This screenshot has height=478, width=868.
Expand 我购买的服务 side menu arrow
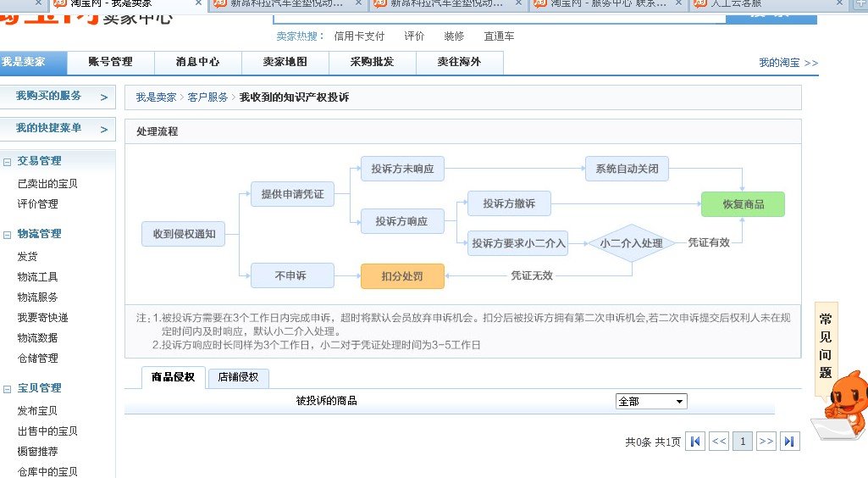click(x=103, y=97)
